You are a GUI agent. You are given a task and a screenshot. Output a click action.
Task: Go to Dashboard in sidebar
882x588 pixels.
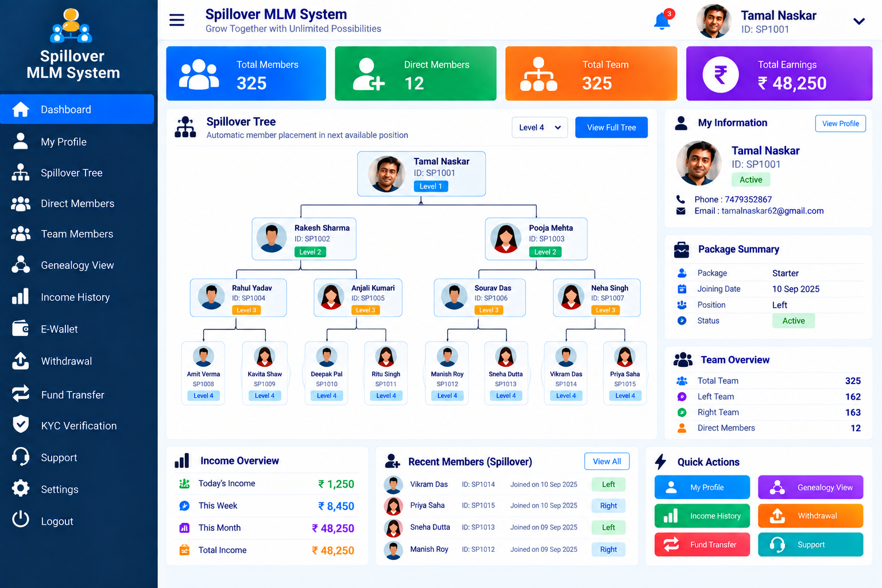coord(77,109)
